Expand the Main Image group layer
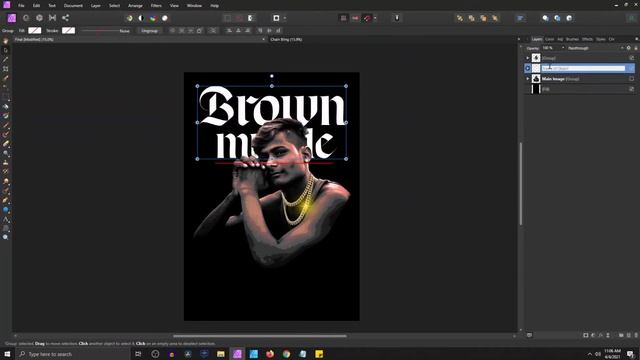Screen dimensions: 640x360 pyautogui.click(x=527, y=79)
